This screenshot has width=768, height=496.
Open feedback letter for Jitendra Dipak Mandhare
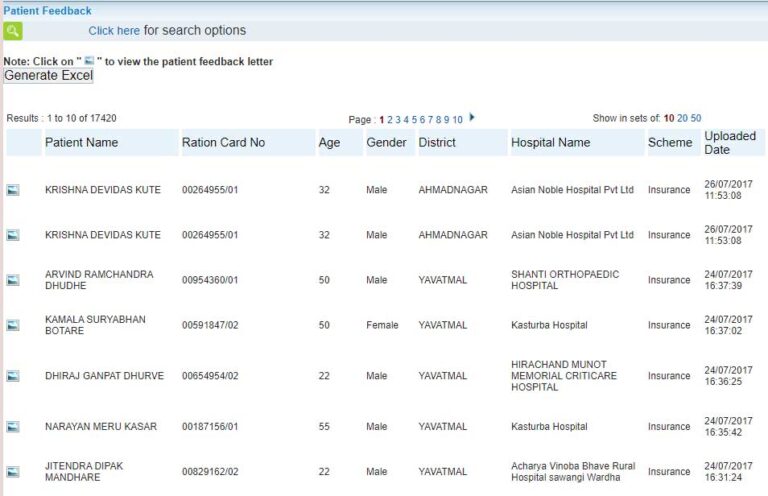tap(13, 472)
